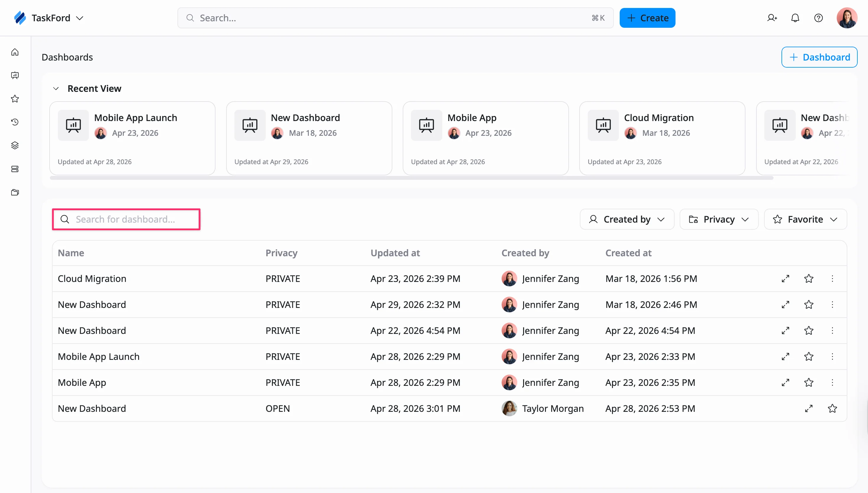The image size is (868, 493).
Task: Open more options for Cloud Migration row
Action: point(833,279)
